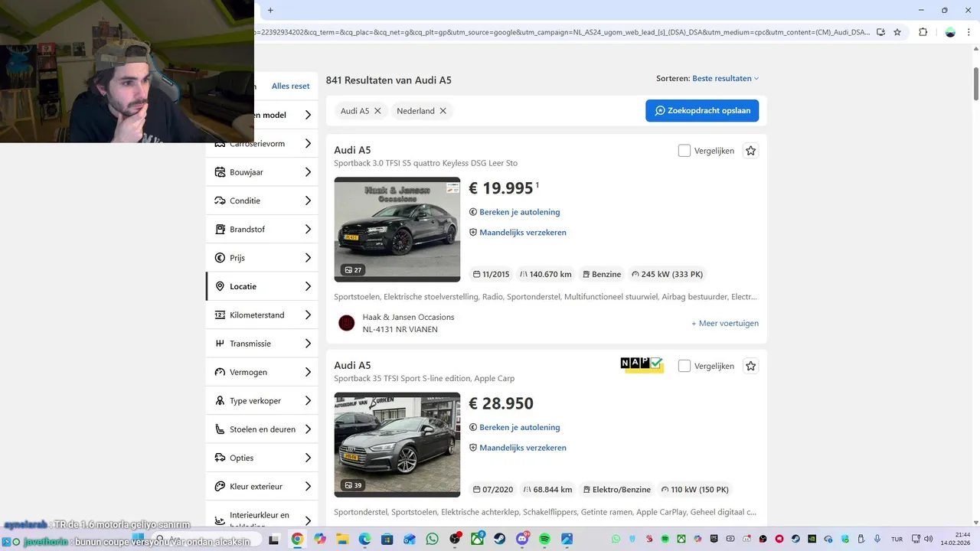Click Alles reset link

pos(291,86)
